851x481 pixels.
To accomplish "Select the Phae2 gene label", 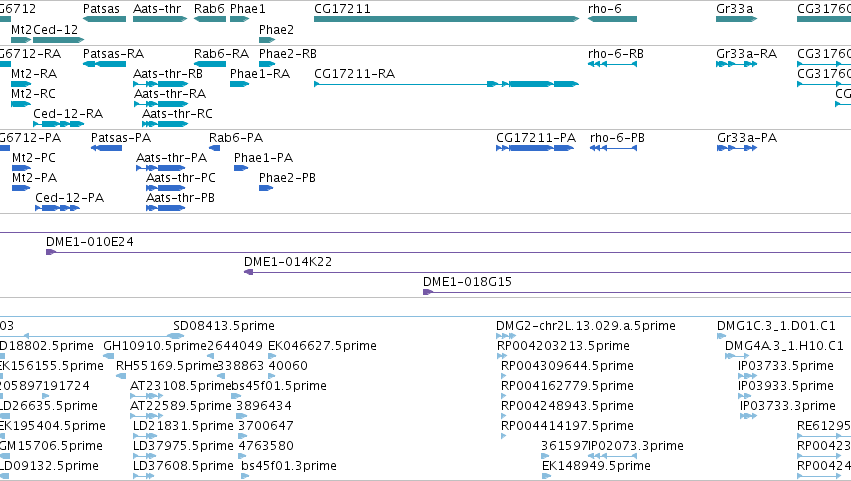I will point(276,29).
